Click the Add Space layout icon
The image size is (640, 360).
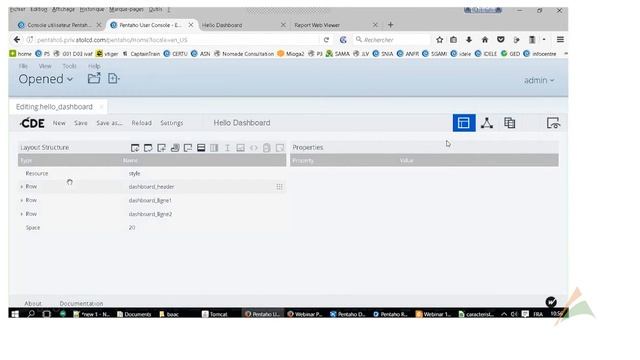(x=227, y=148)
